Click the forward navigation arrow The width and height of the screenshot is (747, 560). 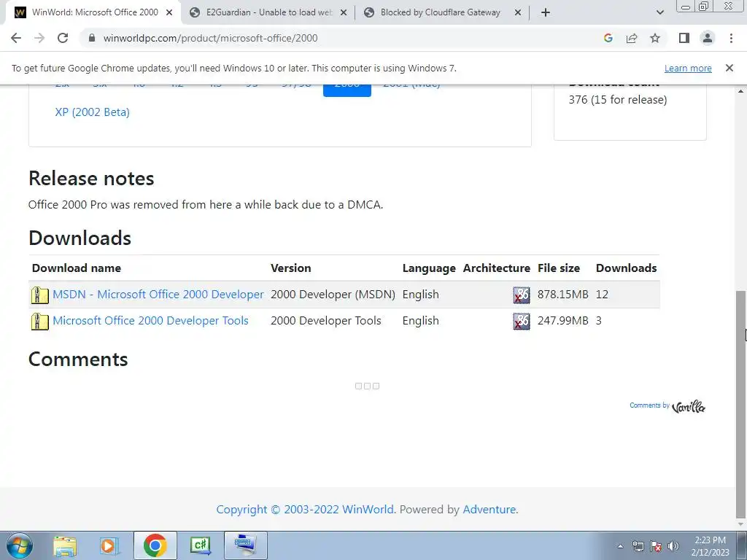(x=39, y=38)
